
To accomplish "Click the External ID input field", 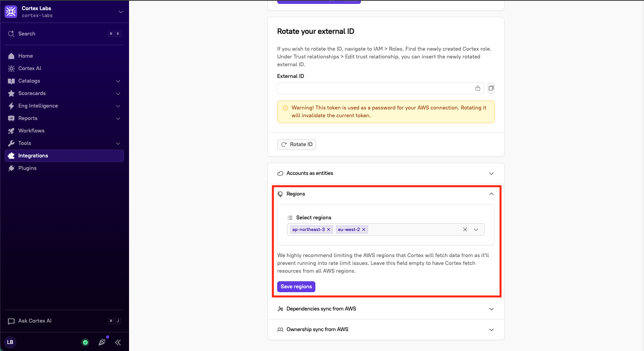I will [380, 88].
